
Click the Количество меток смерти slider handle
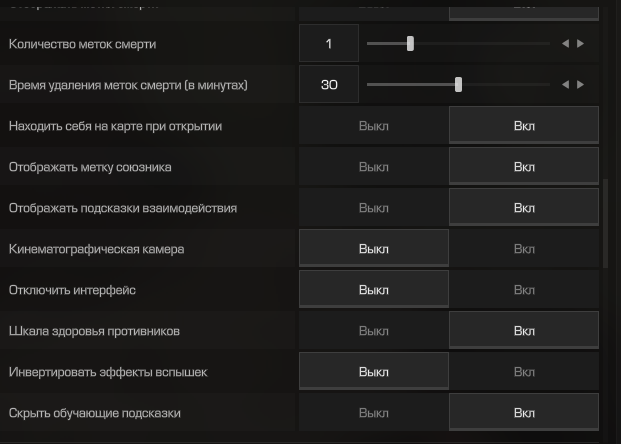410,44
